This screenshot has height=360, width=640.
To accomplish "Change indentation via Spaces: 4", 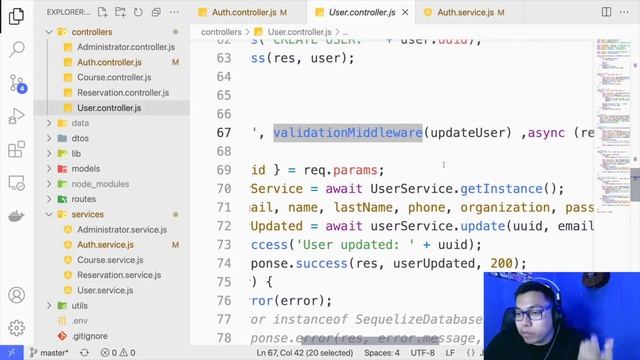I will point(382,352).
